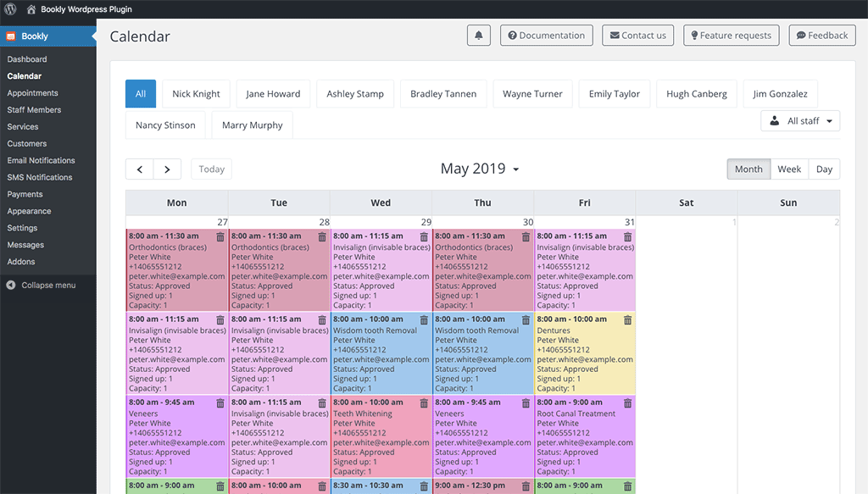Delete Wednesday Wisdom tooth Removal appointment

tap(424, 319)
